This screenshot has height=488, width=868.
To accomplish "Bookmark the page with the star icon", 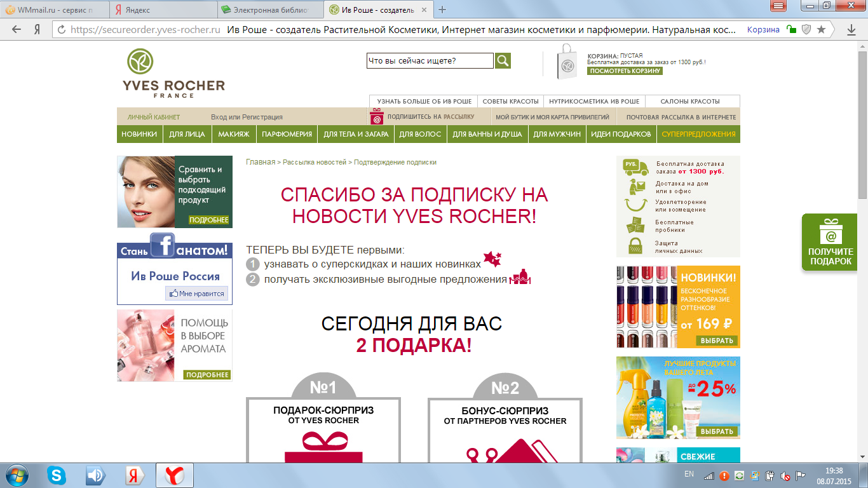I will tap(822, 29).
